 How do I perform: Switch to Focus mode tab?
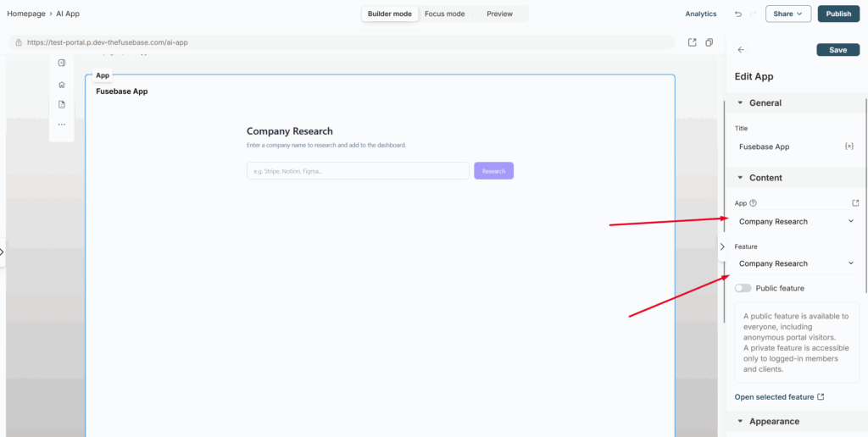click(x=444, y=14)
